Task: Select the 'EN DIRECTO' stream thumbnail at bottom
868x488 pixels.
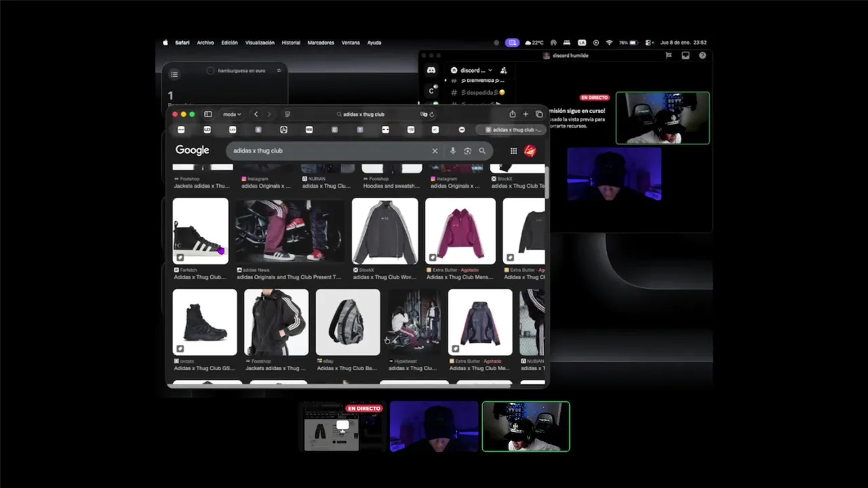Action: [342, 426]
